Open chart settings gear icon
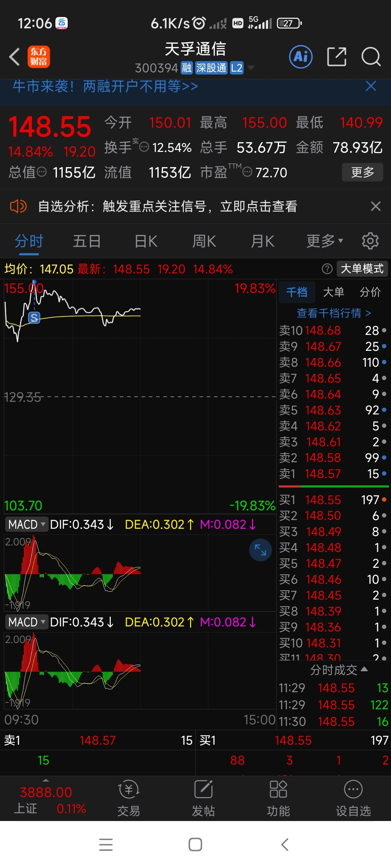 click(370, 241)
